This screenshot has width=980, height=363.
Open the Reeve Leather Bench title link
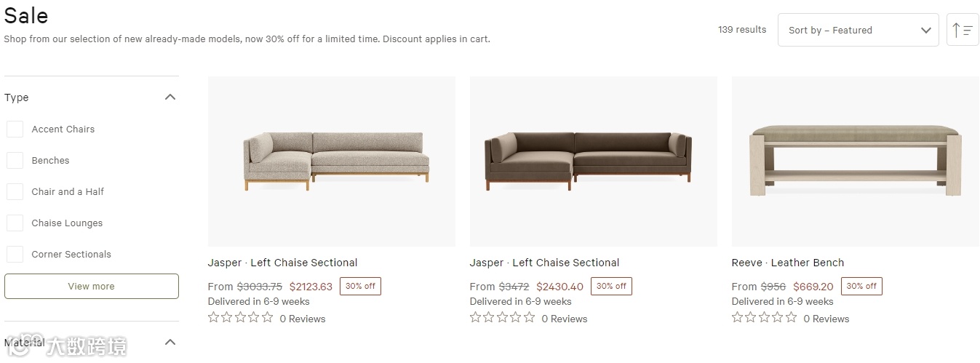[x=787, y=263]
